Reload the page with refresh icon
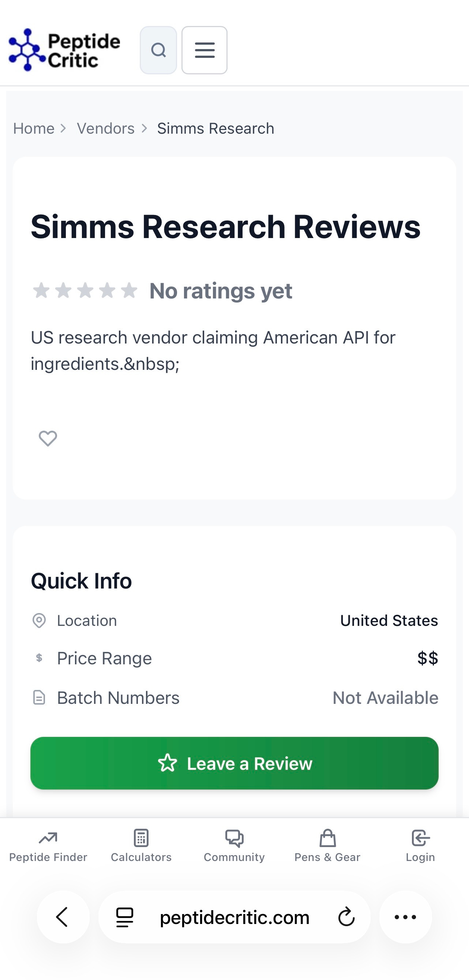The image size is (469, 980). pos(346,917)
